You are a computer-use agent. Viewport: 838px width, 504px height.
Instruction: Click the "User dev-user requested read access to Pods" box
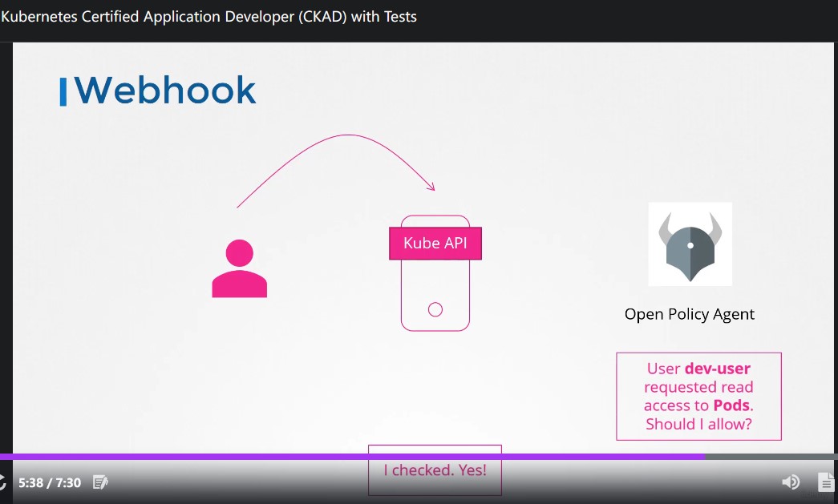tap(698, 396)
